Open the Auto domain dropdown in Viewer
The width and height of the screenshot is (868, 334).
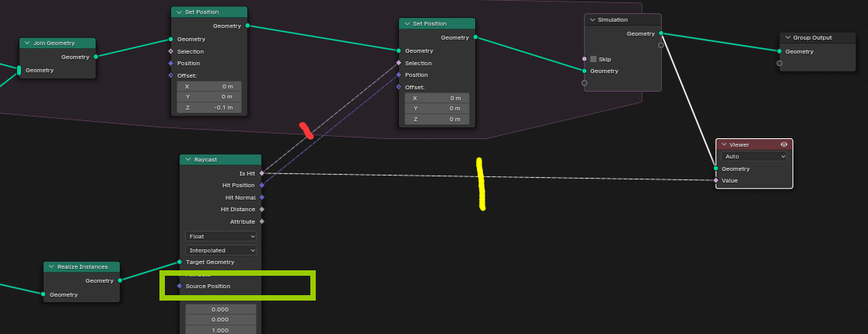click(754, 156)
